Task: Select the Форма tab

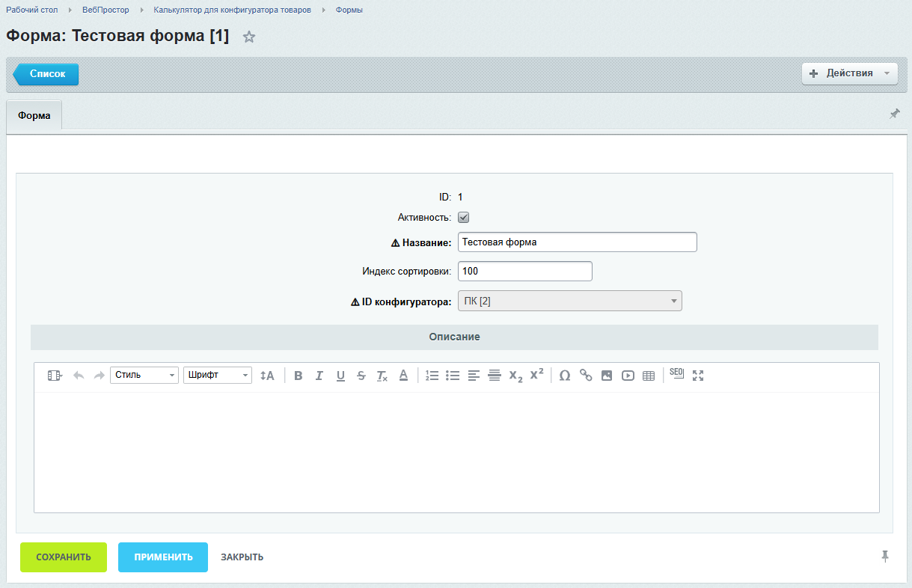Action: coord(34,116)
